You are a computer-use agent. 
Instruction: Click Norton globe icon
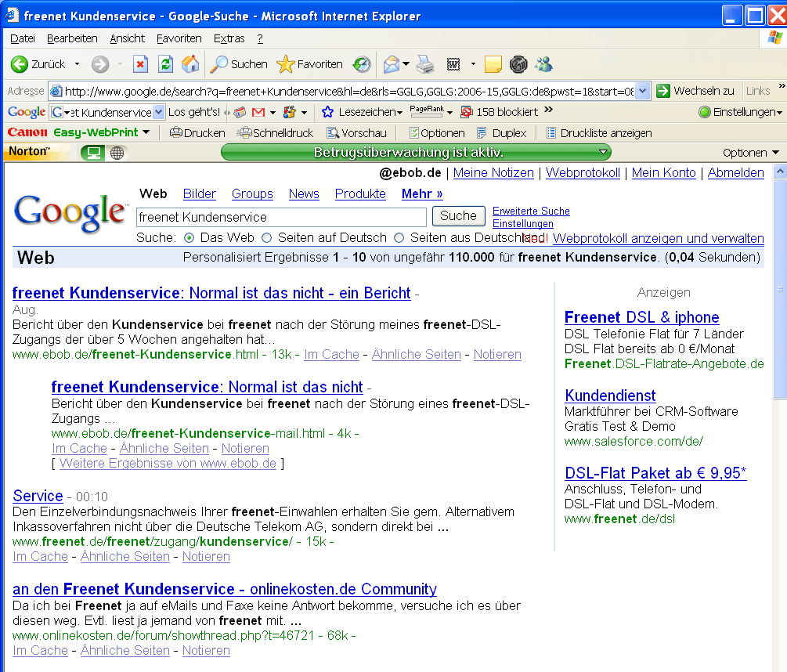tap(117, 153)
